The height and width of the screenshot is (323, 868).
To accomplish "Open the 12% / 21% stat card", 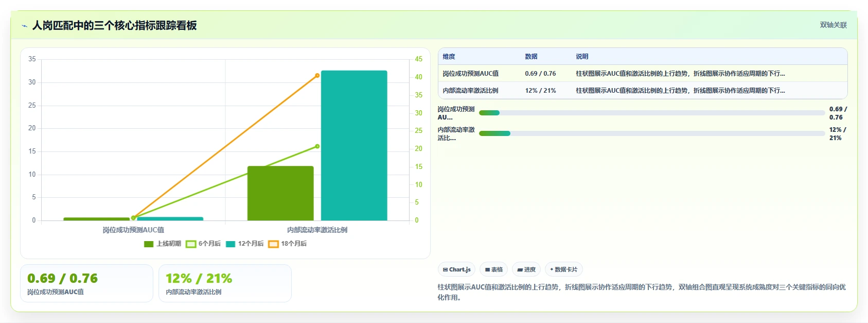I will 225,283.
